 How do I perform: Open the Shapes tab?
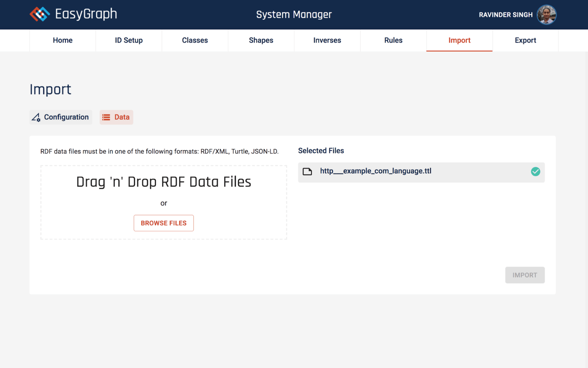tap(261, 40)
